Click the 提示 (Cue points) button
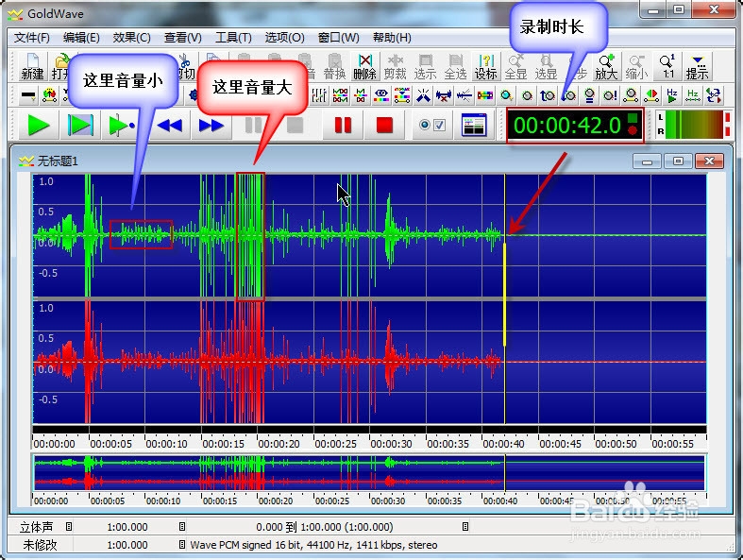743x560 pixels. (697, 66)
